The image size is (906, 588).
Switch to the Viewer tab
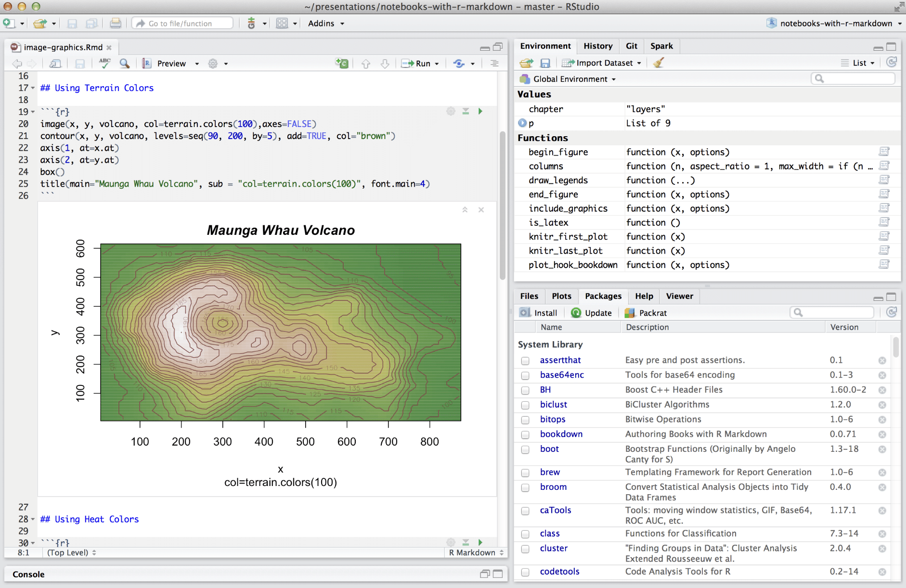point(679,296)
